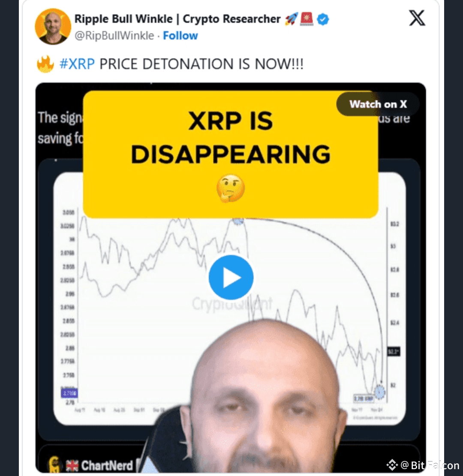The width and height of the screenshot is (463, 476).
Task: Click the X logo in tweet corner
Action: tap(417, 18)
